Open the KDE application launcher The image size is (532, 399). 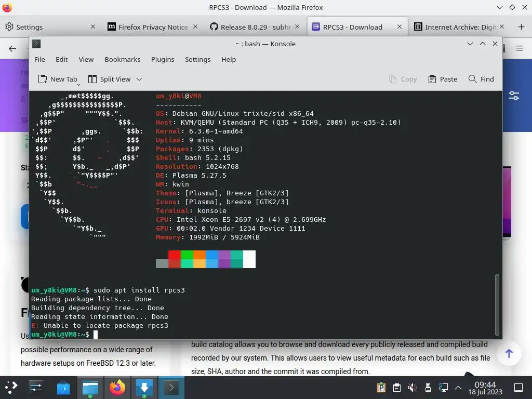tap(11, 387)
